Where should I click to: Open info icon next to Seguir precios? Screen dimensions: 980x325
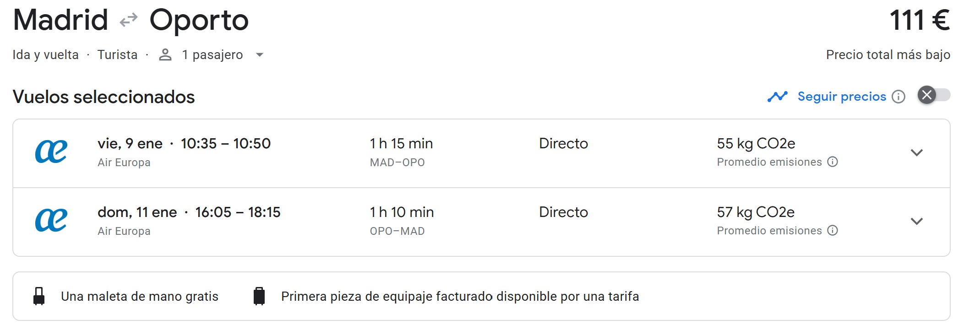click(898, 97)
